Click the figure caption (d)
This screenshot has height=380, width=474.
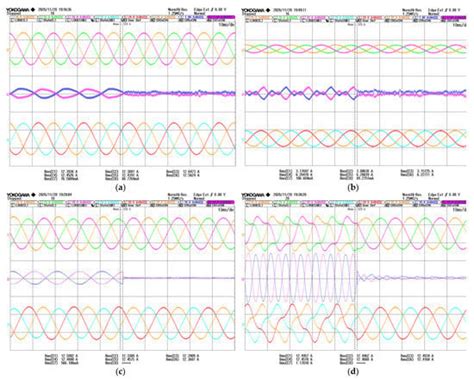point(353,372)
